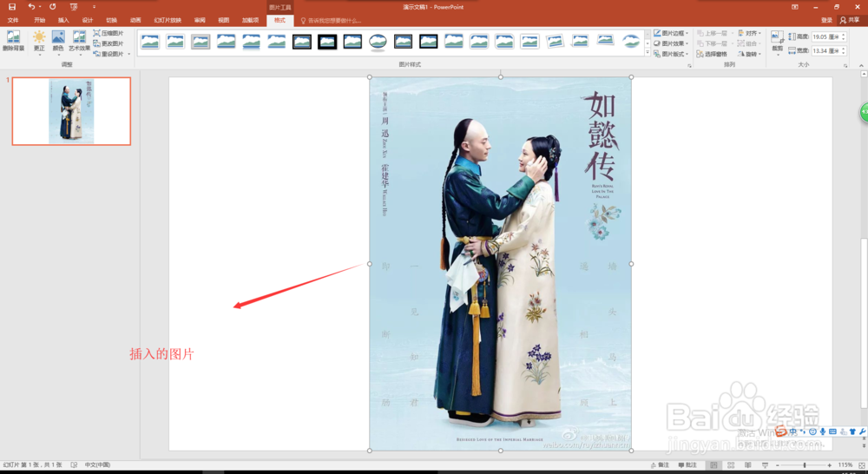This screenshot has height=474, width=868.
Task: Apply the oval soft edge picture style
Action: [x=378, y=42]
